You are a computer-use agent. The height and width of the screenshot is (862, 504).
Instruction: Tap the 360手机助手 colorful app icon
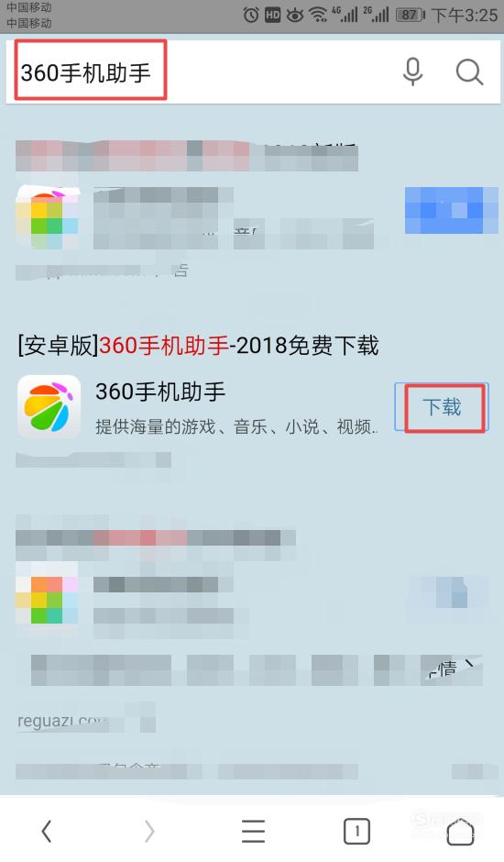coord(49,407)
